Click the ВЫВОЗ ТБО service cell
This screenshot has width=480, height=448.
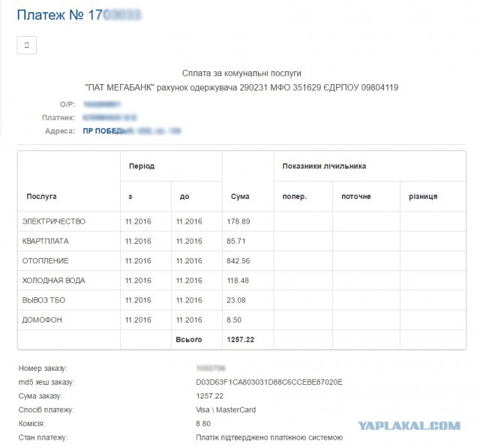(46, 299)
